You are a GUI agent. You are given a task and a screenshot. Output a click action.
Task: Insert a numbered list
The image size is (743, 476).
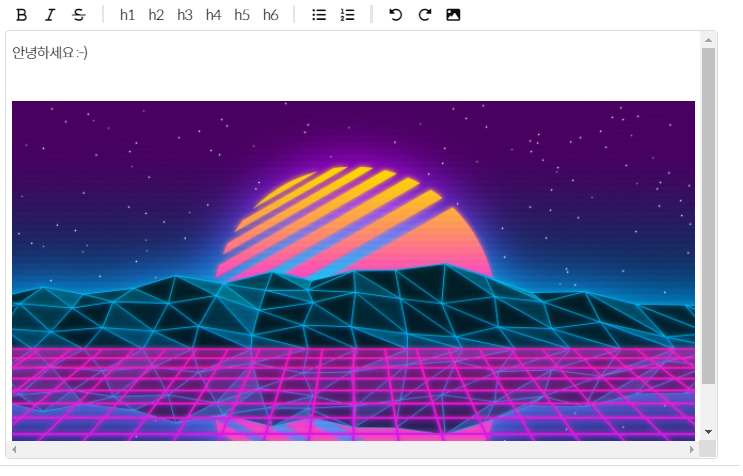[x=347, y=15]
